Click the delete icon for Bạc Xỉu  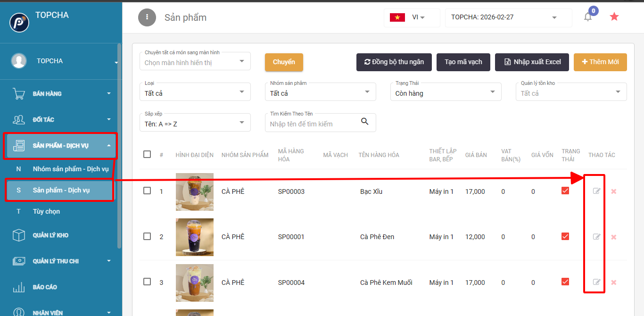click(613, 191)
